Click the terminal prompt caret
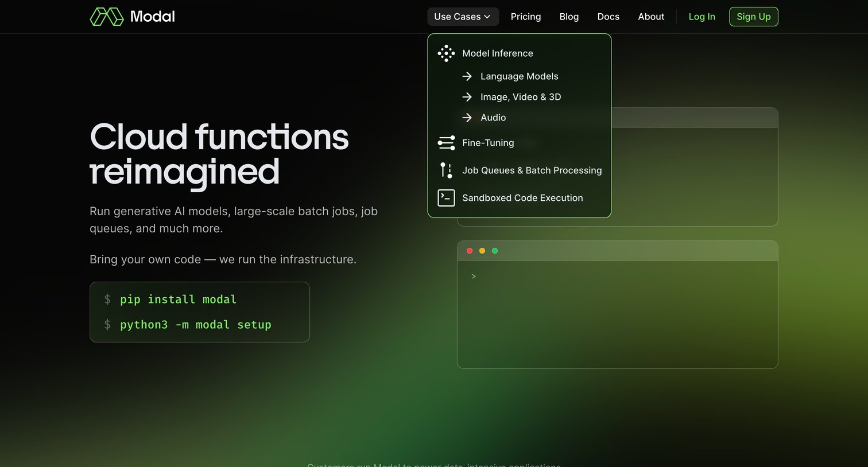 (x=474, y=277)
